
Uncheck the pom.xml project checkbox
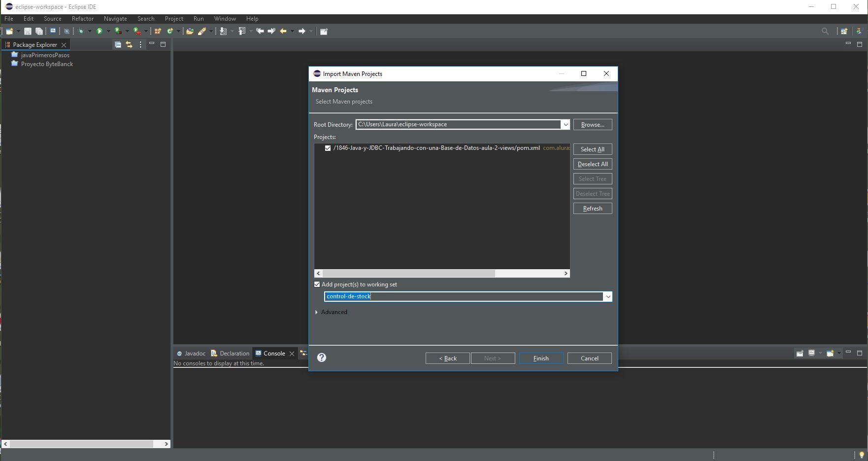coord(328,148)
